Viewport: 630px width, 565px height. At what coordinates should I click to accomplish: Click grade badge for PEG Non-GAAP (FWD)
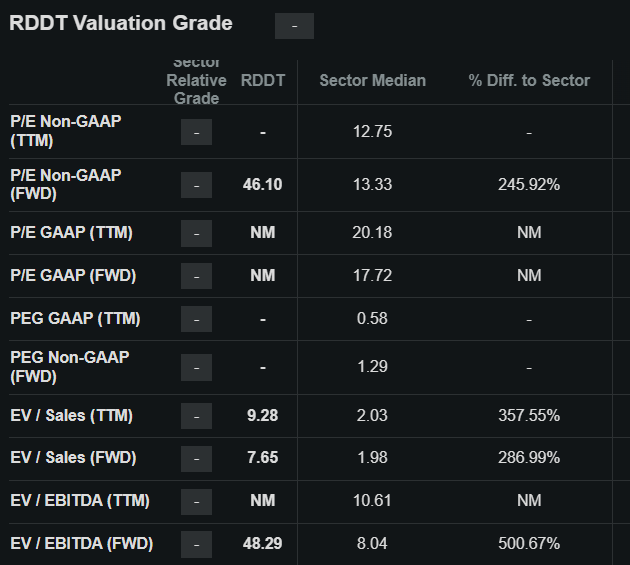coord(196,367)
